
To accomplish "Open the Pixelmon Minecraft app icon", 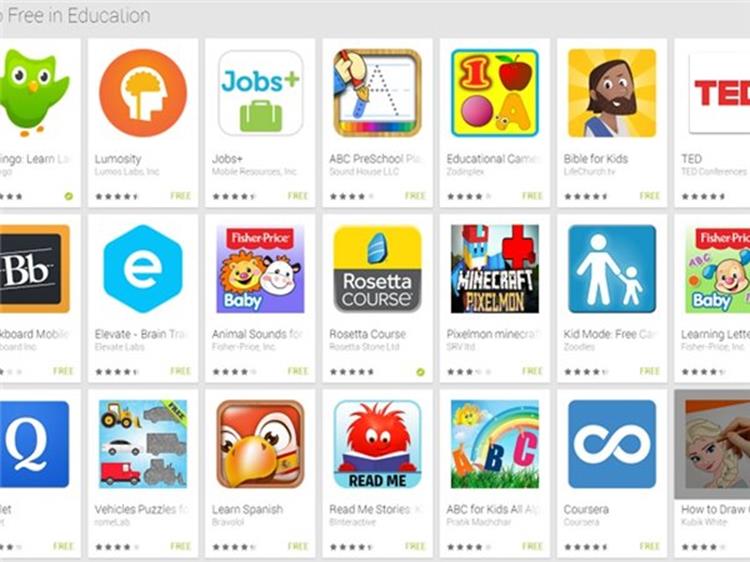I will click(x=495, y=269).
